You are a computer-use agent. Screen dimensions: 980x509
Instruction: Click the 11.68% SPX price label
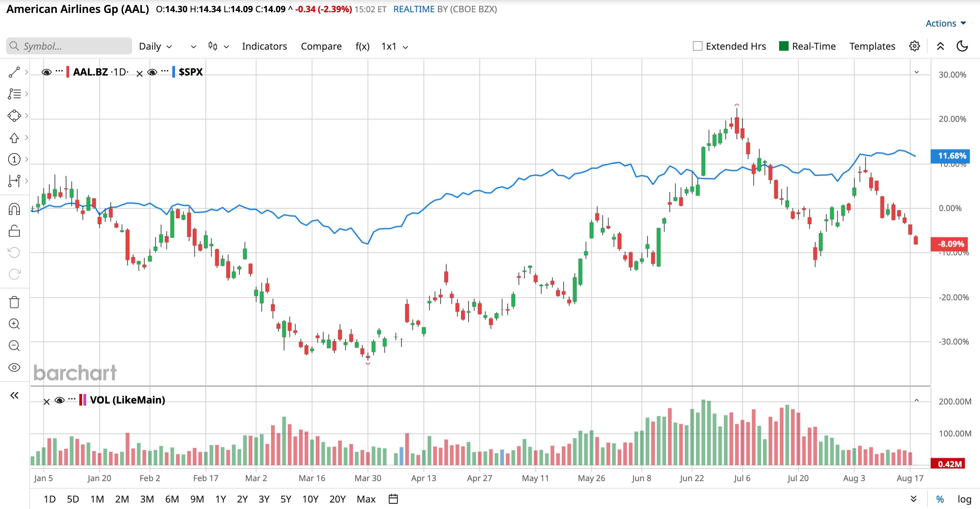950,156
